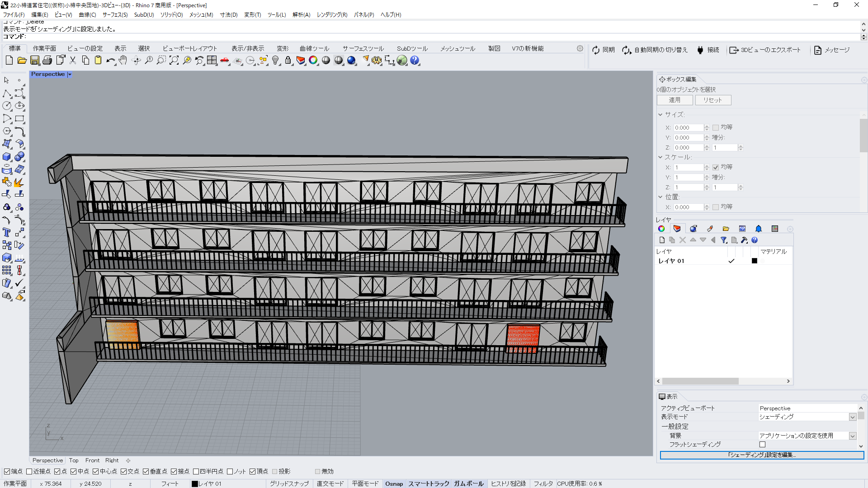Toggle the フラットシェーディング checkbox
868x488 pixels.
point(762,444)
